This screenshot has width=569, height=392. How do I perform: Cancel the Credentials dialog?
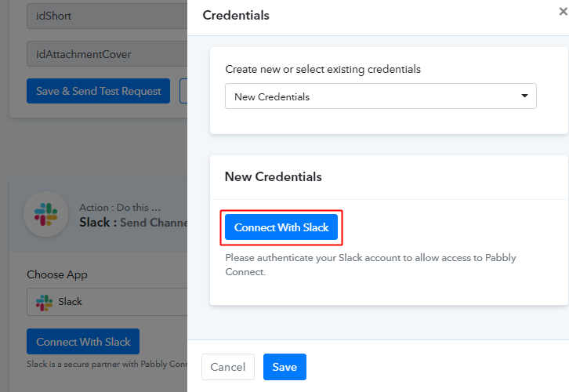(228, 367)
